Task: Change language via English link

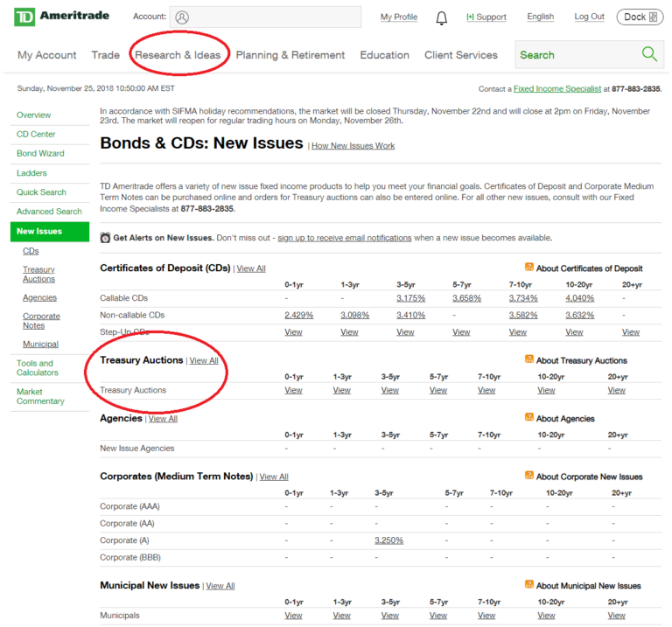Action: point(541,17)
